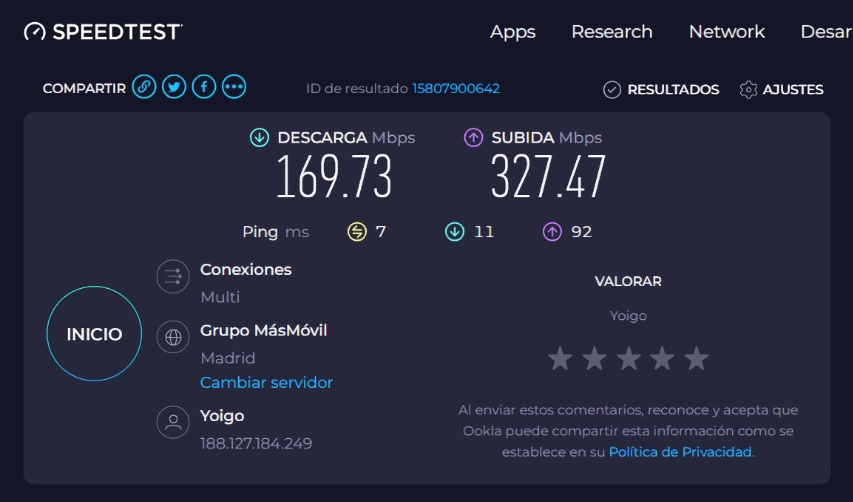The height and width of the screenshot is (502, 853).
Task: Click the upload speed value 327.47
Action: pyautogui.click(x=548, y=176)
